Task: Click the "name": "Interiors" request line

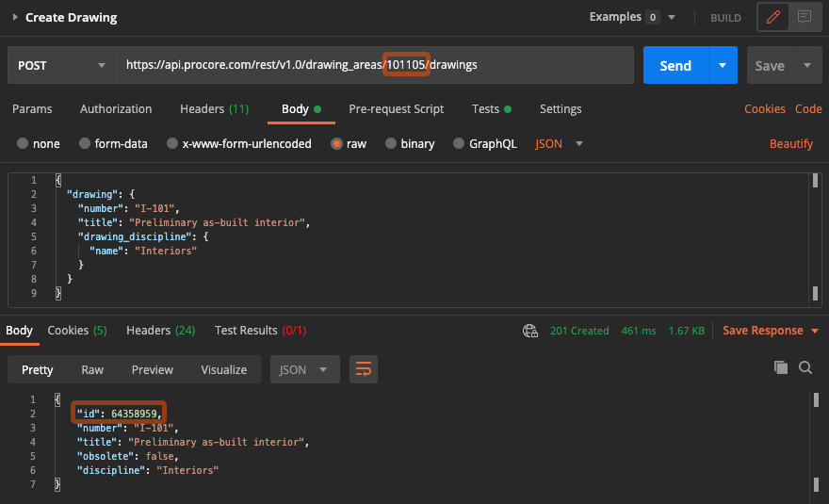Action: tap(143, 251)
